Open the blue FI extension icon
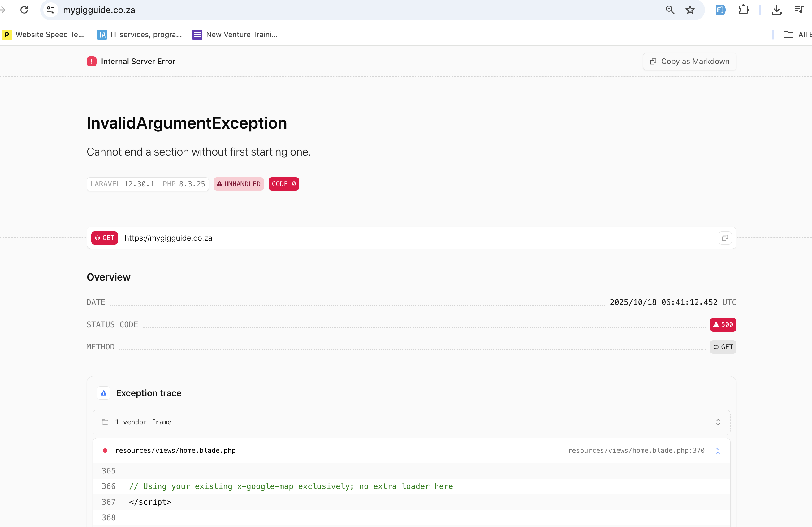 point(721,10)
